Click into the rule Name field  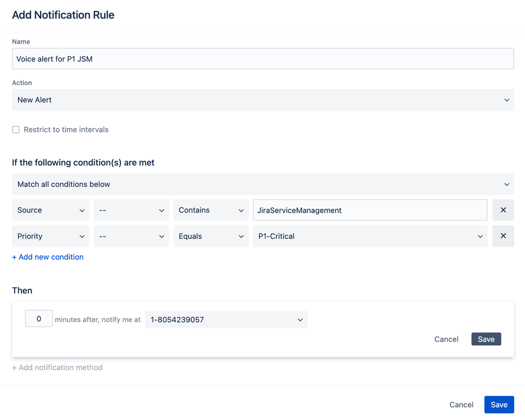[263, 59]
